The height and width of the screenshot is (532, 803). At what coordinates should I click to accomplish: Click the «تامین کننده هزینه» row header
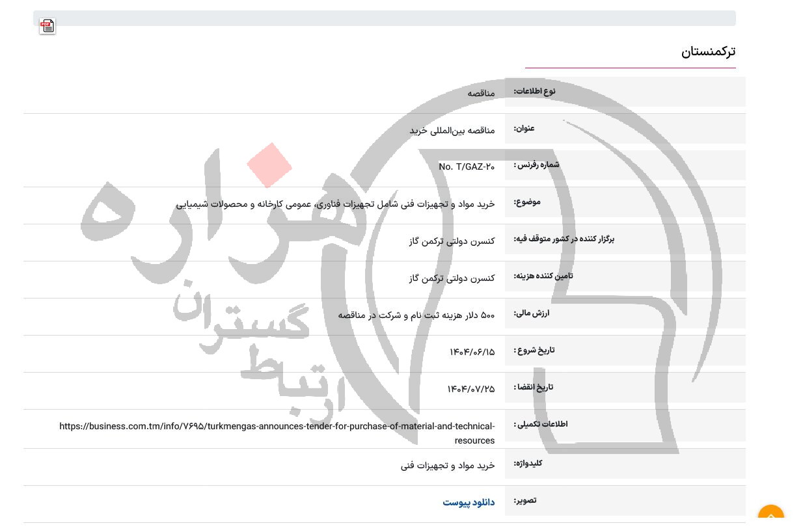point(543,276)
